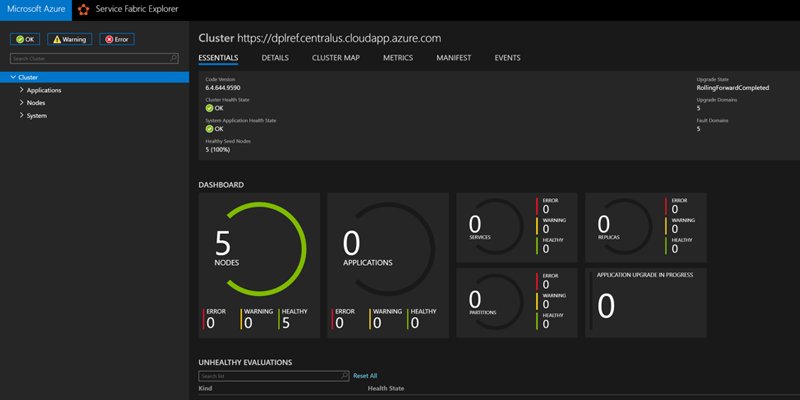Click the RollingForwardCompleted upgrade state text
Screen dimensions: 800x400
[733, 88]
